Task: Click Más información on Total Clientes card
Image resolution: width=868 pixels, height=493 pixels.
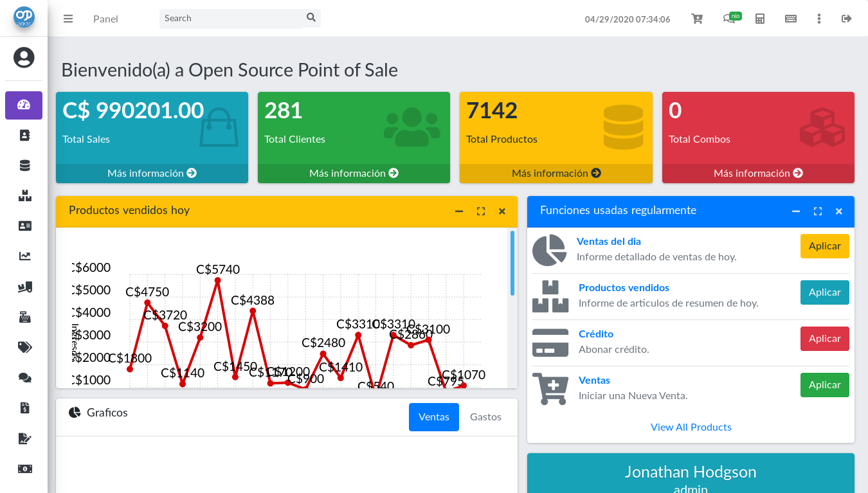Action: point(354,173)
